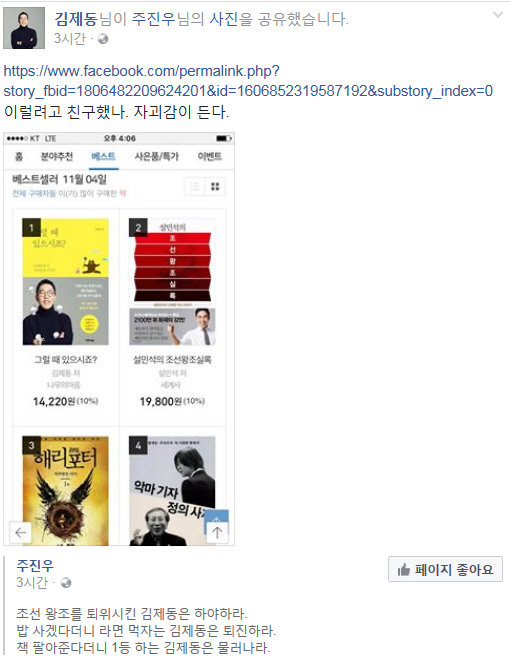Open rank 2 설민석의 조선왕조실록 cover
510x657 pixels.
pos(172,282)
